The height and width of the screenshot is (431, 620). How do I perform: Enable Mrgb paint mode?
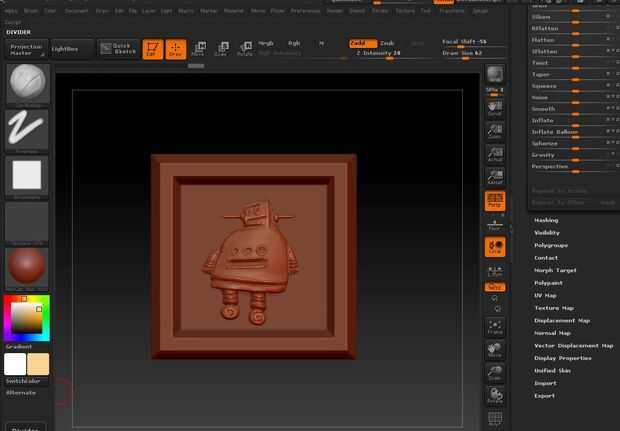tap(266, 43)
